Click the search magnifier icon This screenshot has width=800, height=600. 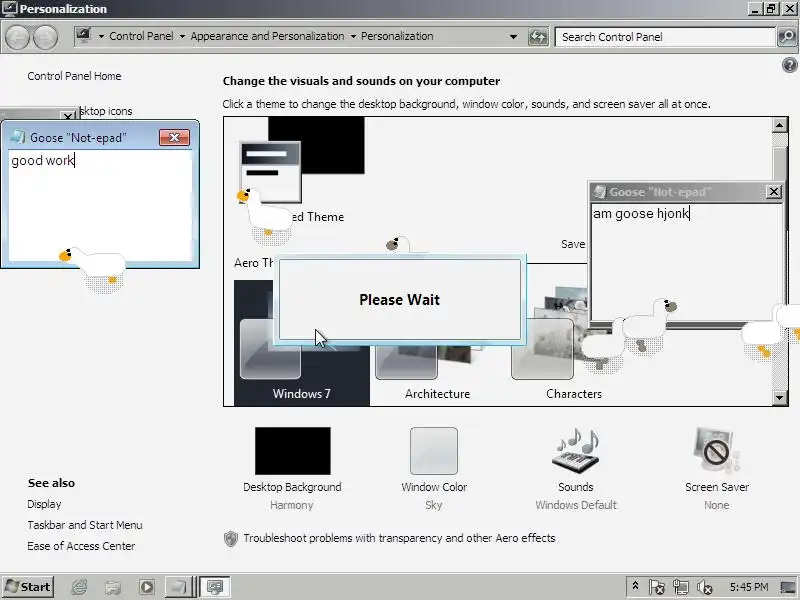click(787, 37)
